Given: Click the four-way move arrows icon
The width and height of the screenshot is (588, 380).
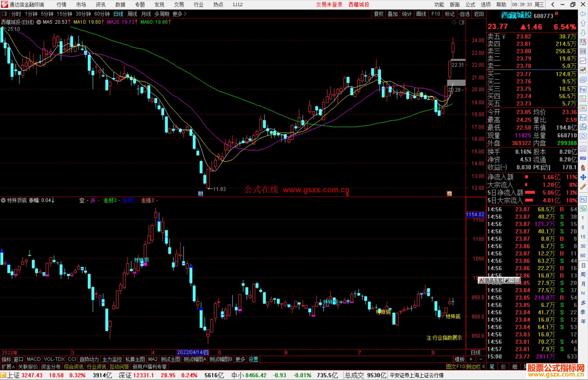Looking at the screenshot, I should tap(583, 177).
